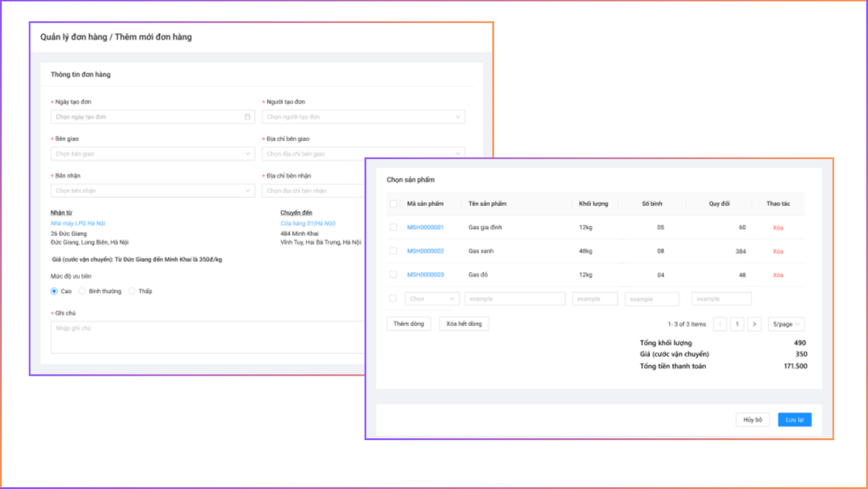
Task: Go to next page with right arrow
Action: point(755,324)
